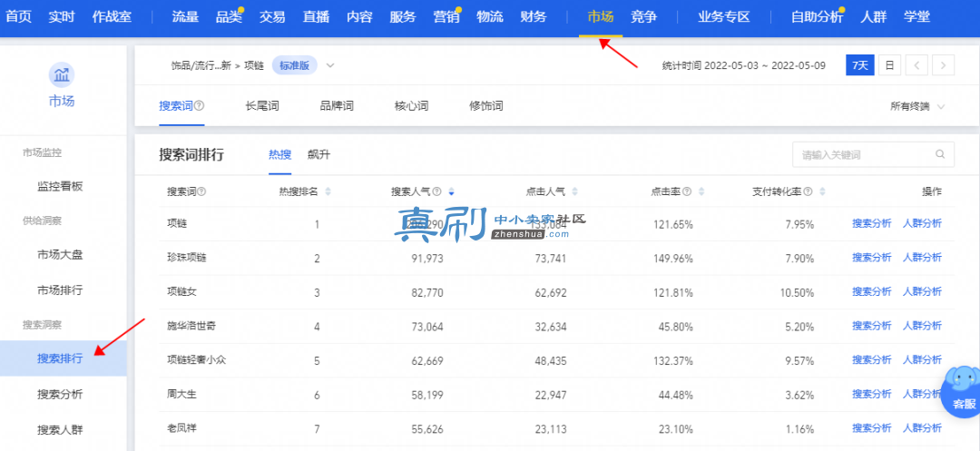
Task: Click sort arrows on 点击人气 column
Action: (x=575, y=191)
